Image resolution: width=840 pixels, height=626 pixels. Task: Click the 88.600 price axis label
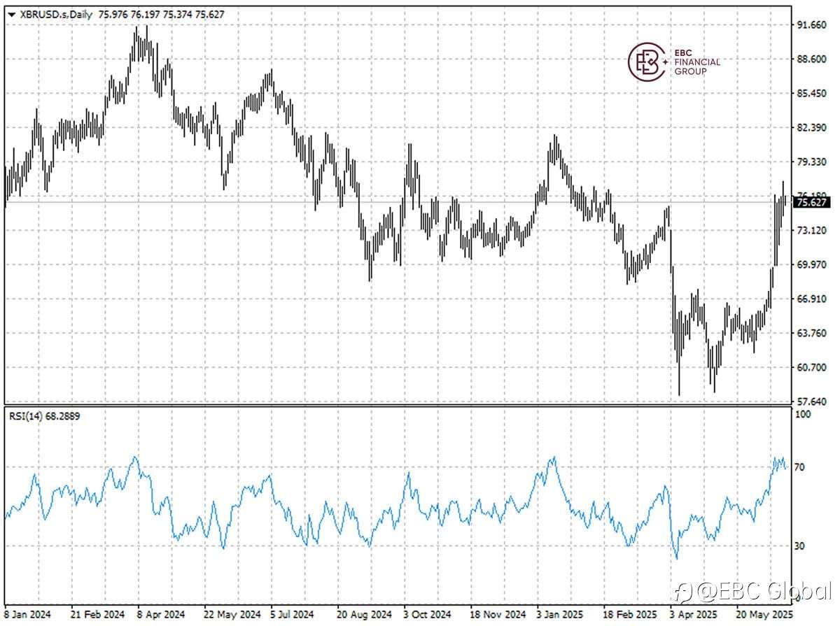pos(811,59)
